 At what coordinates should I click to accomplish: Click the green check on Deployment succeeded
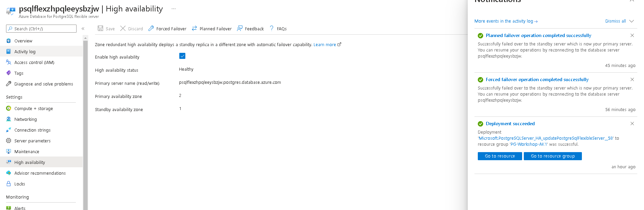[x=480, y=124]
